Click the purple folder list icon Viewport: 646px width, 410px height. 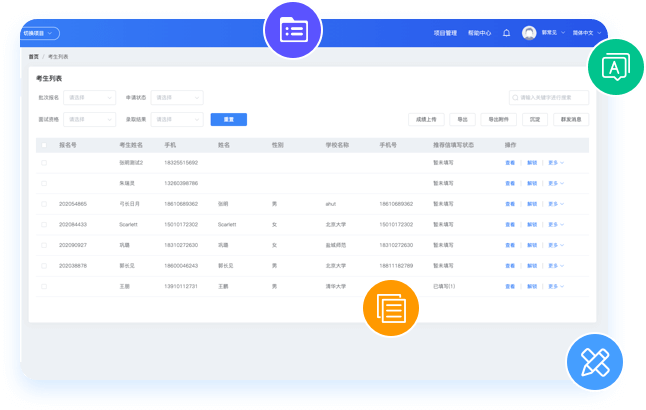coord(292,32)
